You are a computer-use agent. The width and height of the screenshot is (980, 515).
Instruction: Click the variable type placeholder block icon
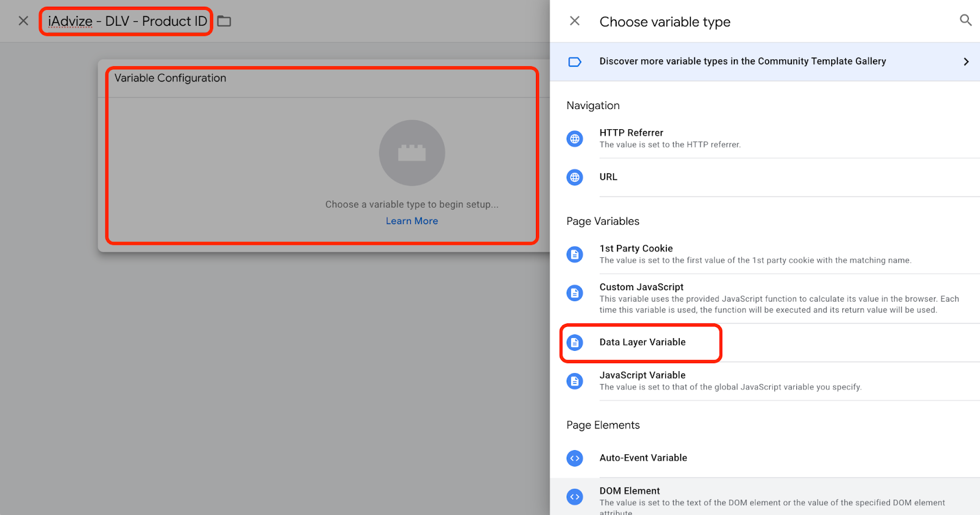pos(412,153)
